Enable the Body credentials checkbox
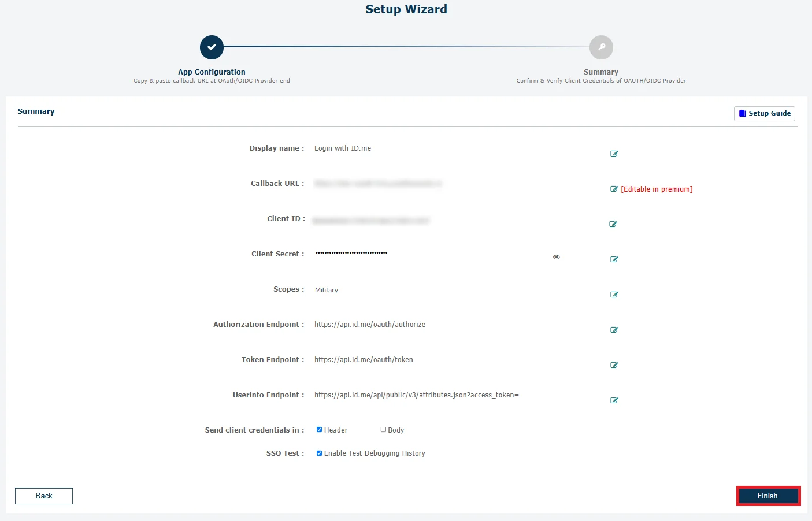Screen dimensions: 812x521 point(383,430)
